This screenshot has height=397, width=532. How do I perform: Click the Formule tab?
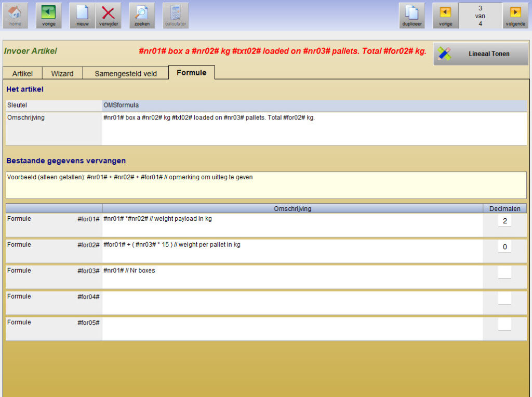coord(191,73)
